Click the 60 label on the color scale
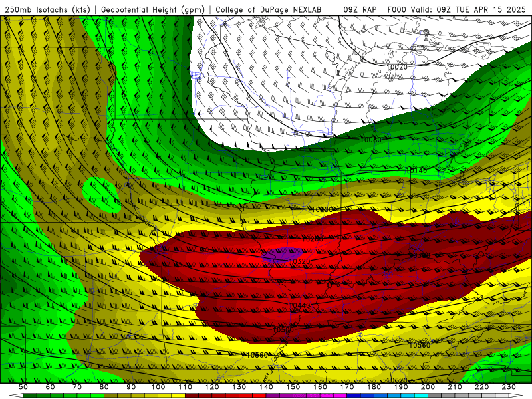 point(50,387)
